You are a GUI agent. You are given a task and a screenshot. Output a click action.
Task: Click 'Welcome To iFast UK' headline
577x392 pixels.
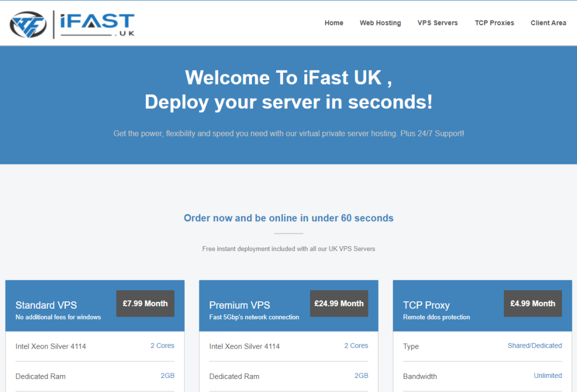pyautogui.click(x=288, y=78)
